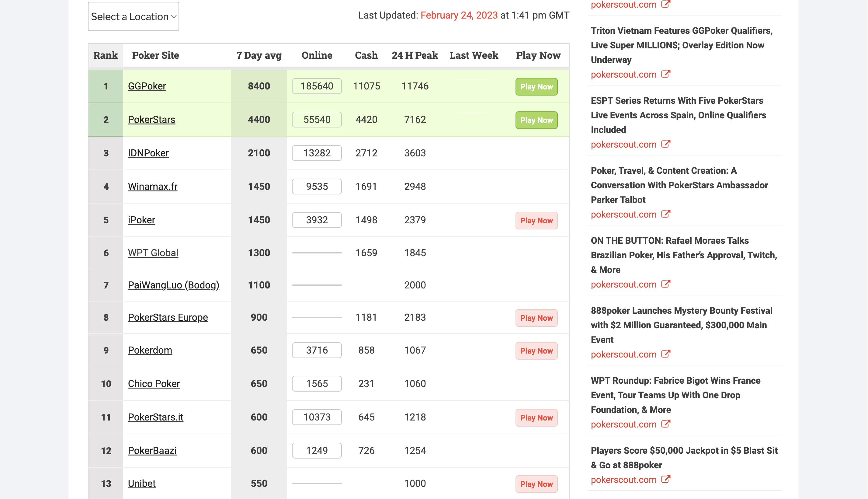Click GGPoker online count 185640
This screenshot has height=499, width=868.
click(317, 86)
